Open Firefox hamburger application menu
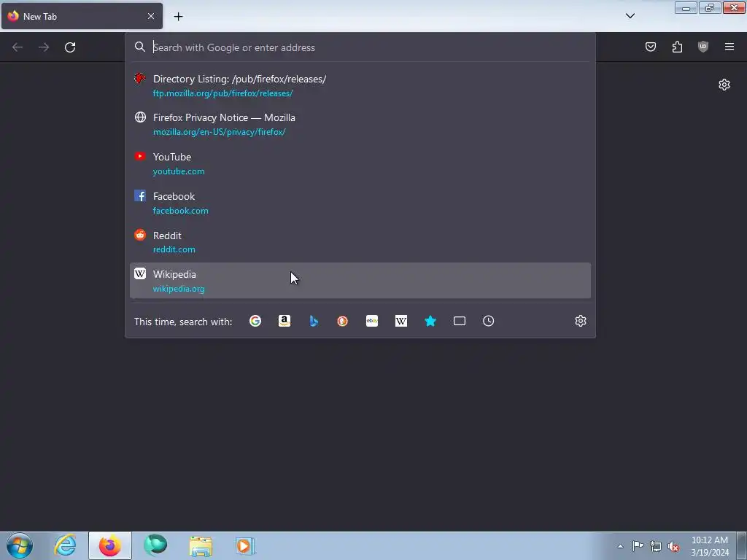The width and height of the screenshot is (747, 560). pos(729,47)
